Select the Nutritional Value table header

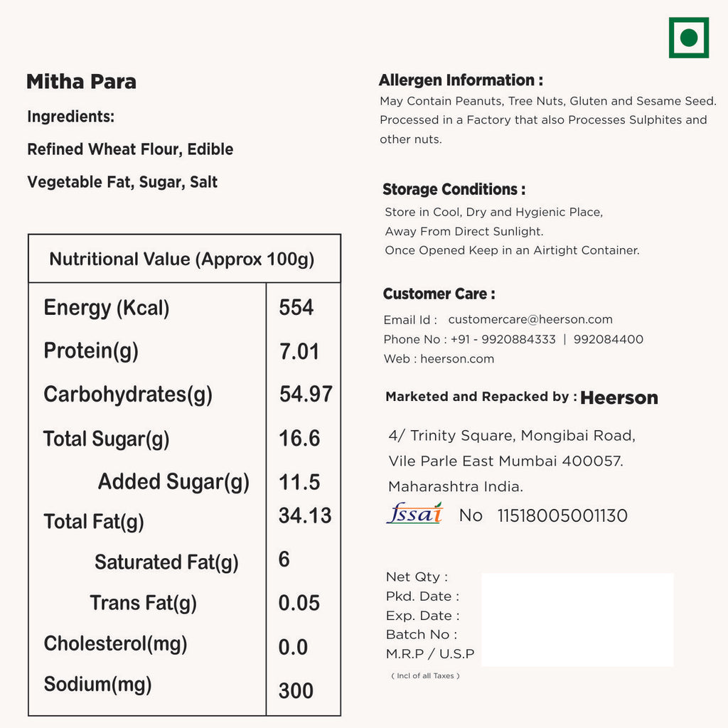click(182, 259)
